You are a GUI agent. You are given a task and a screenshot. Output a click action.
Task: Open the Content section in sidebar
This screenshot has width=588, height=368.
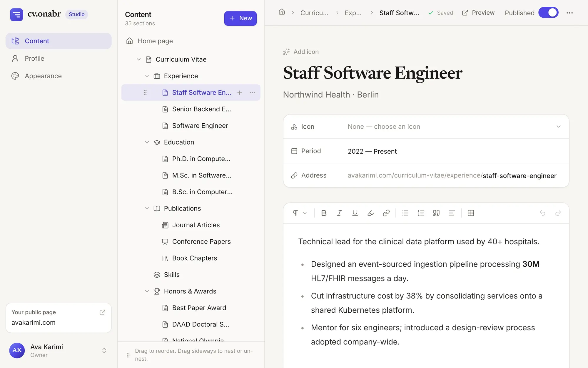pos(59,41)
